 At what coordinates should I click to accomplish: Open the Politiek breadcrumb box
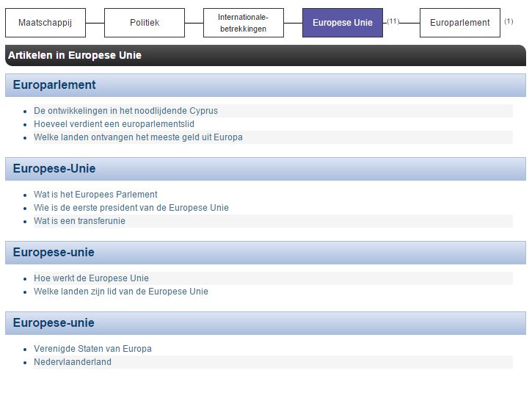coord(144,23)
